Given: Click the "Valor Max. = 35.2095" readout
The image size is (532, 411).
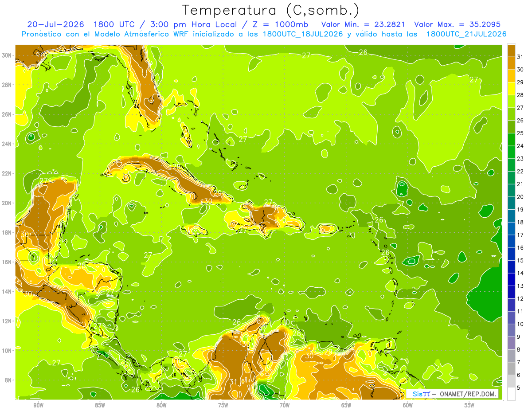Looking at the screenshot, I should (x=458, y=24).
